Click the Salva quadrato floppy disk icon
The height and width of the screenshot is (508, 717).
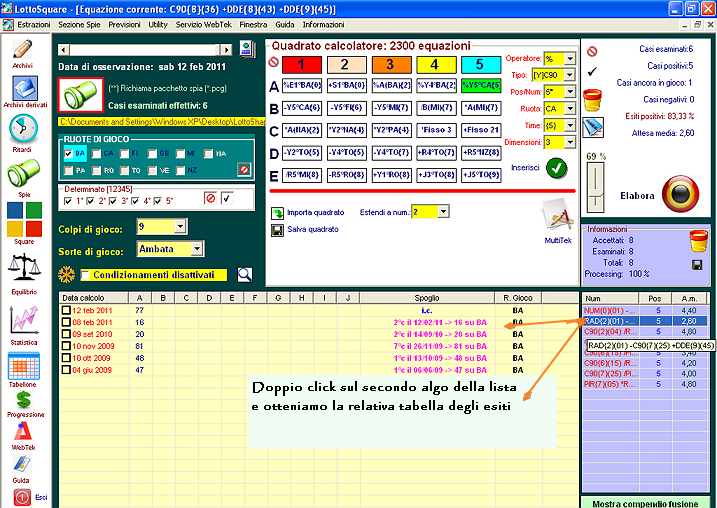[x=277, y=230]
